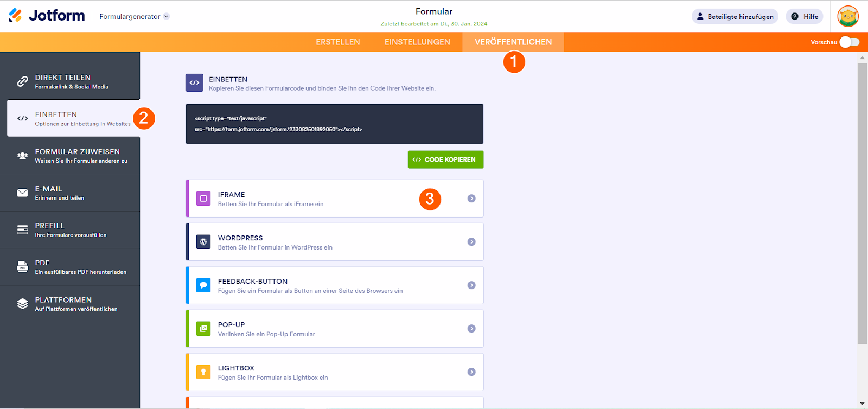
Task: Open the PREFILL sidebar section
Action: (70, 229)
